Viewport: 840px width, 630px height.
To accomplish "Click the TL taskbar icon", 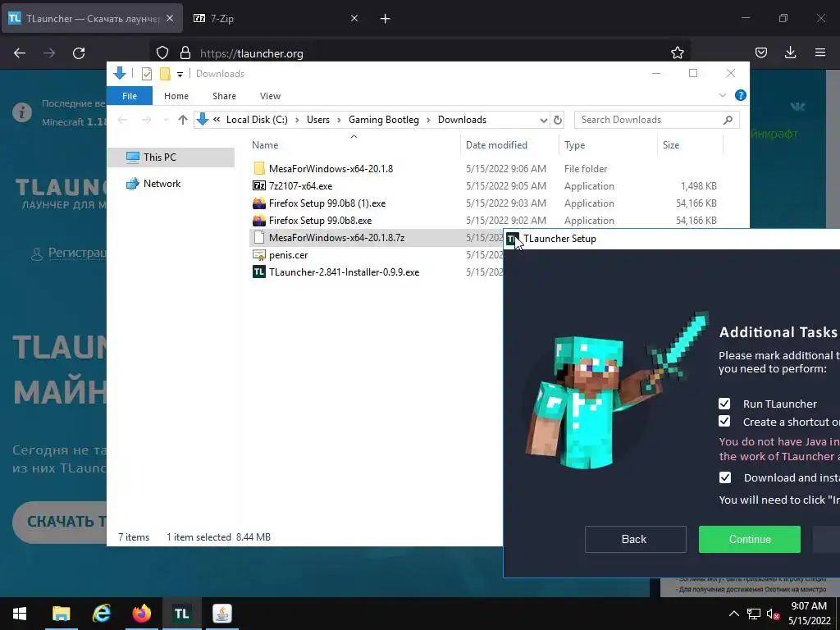I will (x=181, y=614).
